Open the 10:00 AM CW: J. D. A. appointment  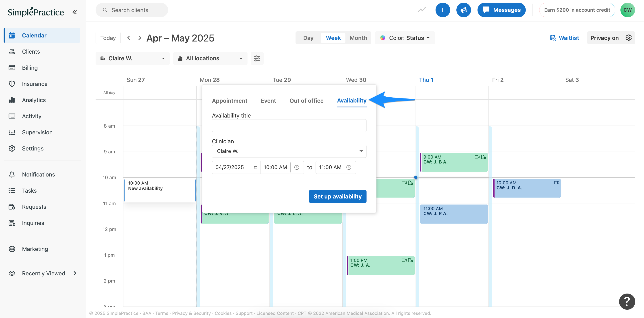click(x=526, y=188)
